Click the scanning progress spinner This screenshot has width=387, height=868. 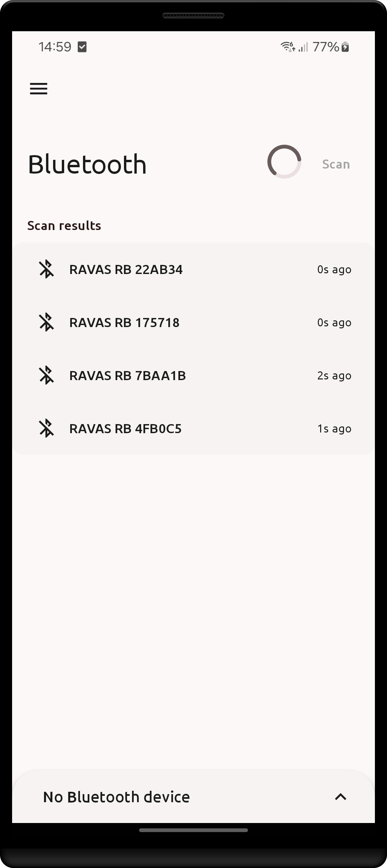(x=284, y=162)
